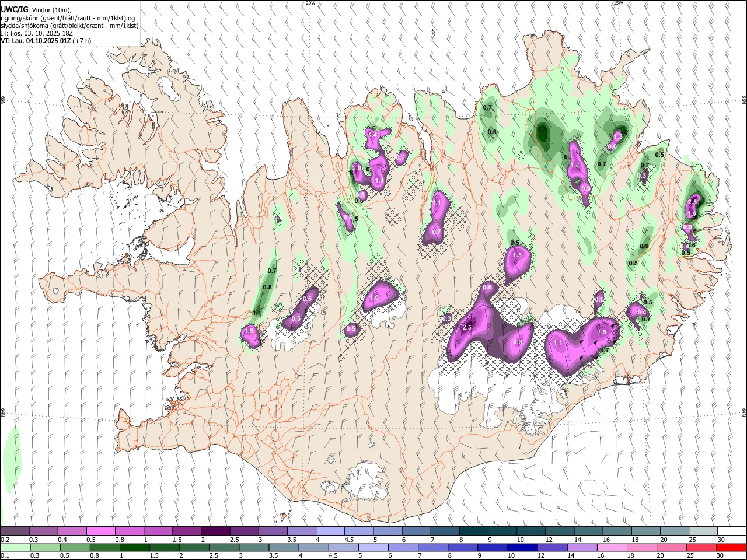747x560 pixels.
Task: Click the 2.5 value inside the large purple snowfall area
Action: [x=467, y=328]
